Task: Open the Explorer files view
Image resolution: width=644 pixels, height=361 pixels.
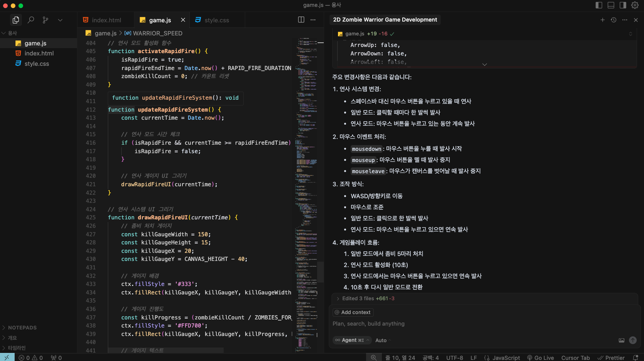Action: pyautogui.click(x=16, y=20)
